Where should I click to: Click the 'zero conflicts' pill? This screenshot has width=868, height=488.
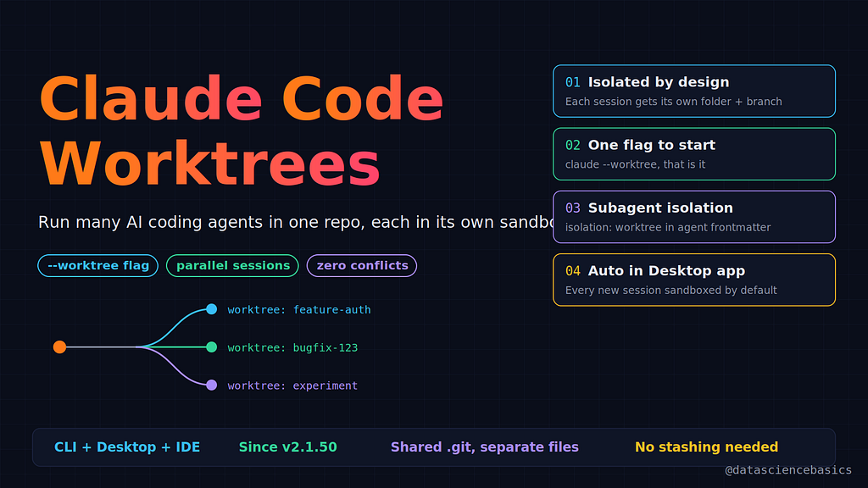tap(362, 265)
